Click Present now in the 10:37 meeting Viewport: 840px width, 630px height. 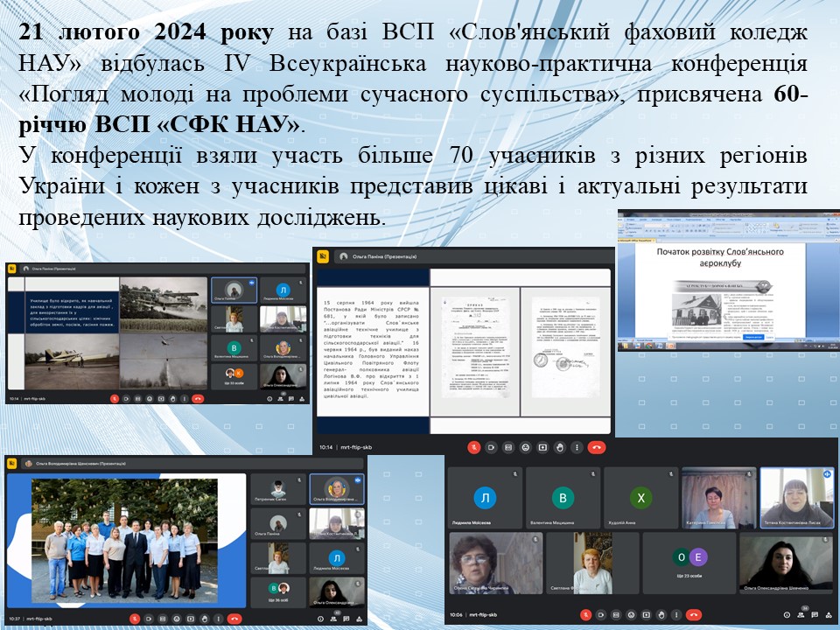[x=190, y=619]
